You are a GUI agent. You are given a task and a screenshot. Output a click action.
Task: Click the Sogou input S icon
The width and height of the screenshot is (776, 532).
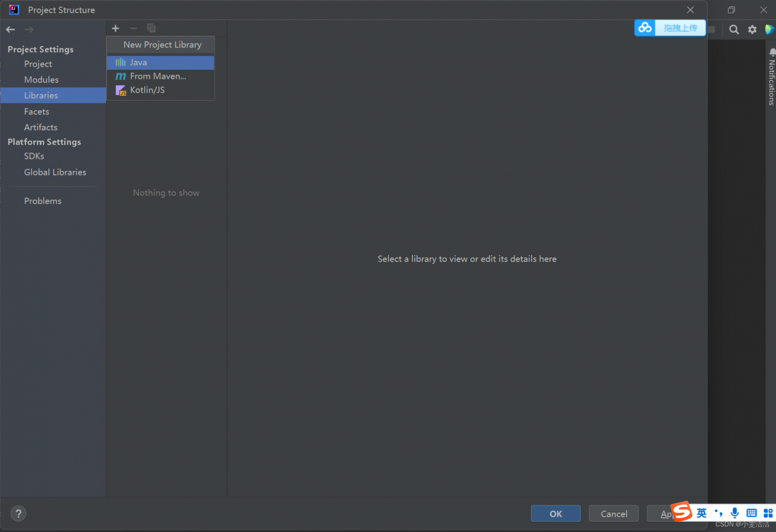(681, 512)
